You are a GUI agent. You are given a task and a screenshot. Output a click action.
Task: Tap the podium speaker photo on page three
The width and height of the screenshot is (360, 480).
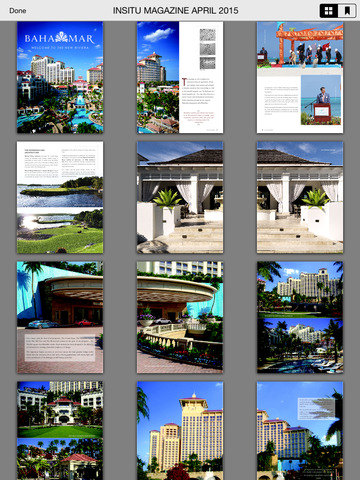pyautogui.click(x=321, y=100)
